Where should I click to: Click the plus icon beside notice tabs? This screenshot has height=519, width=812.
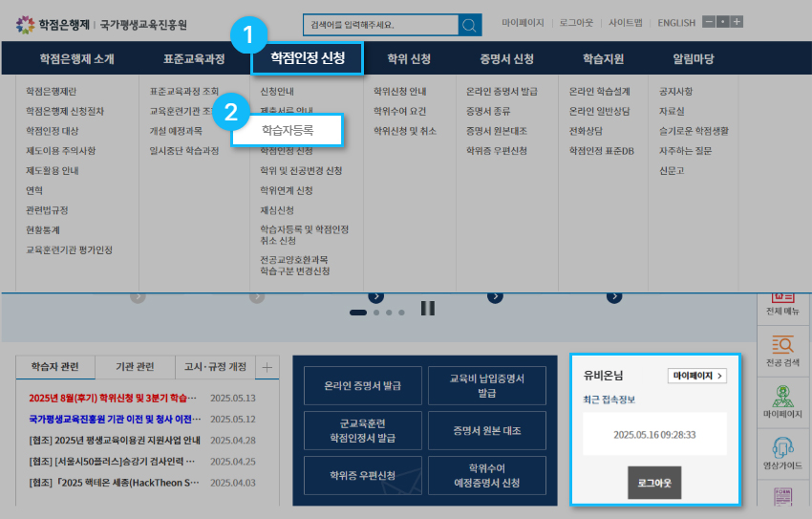point(267,367)
